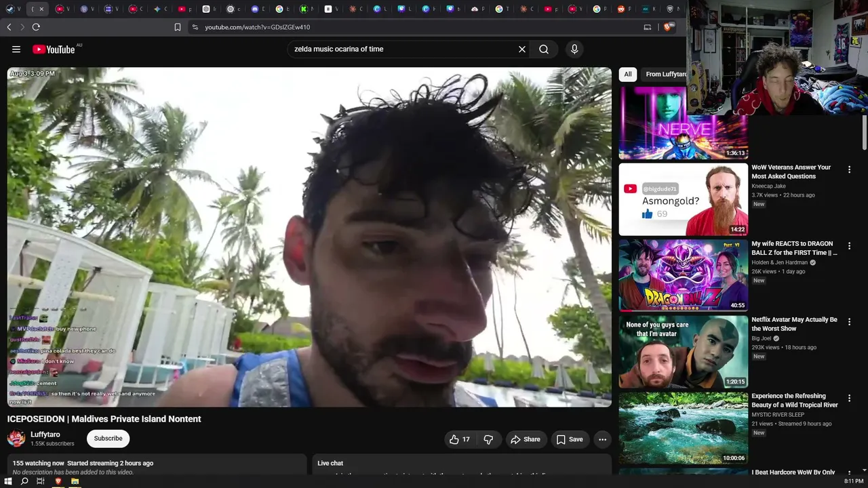868x488 pixels.
Task: Open the taskbar clock showing 8:11 PM
Action: 854,481
